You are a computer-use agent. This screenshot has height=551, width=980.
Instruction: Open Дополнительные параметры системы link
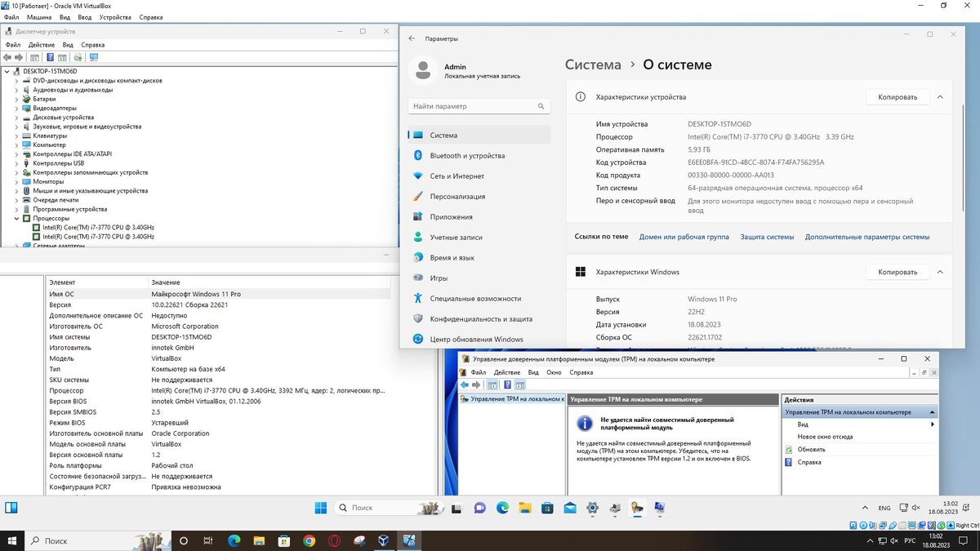[867, 237]
